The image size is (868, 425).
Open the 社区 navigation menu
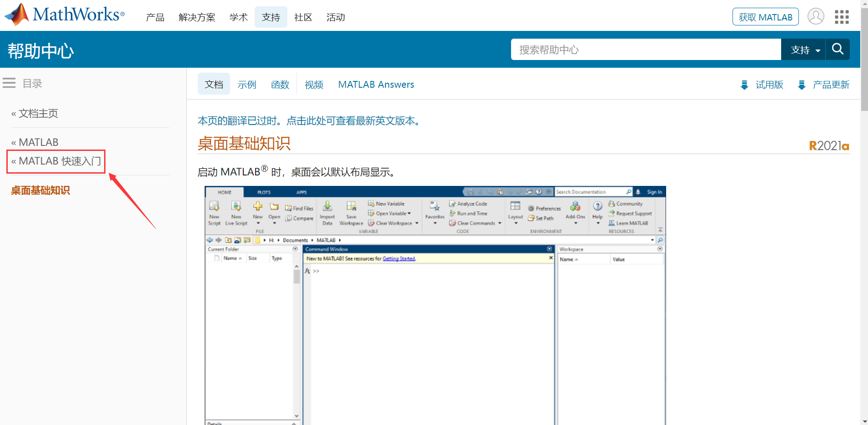point(303,17)
